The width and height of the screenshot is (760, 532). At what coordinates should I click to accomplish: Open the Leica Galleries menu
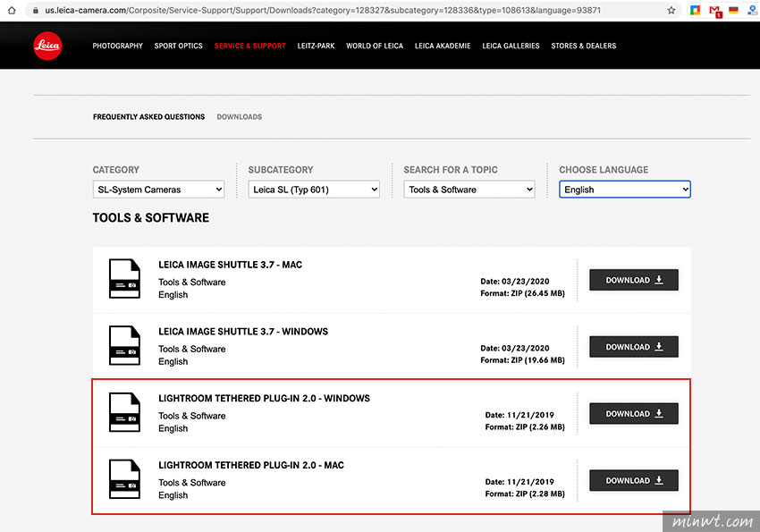click(511, 46)
